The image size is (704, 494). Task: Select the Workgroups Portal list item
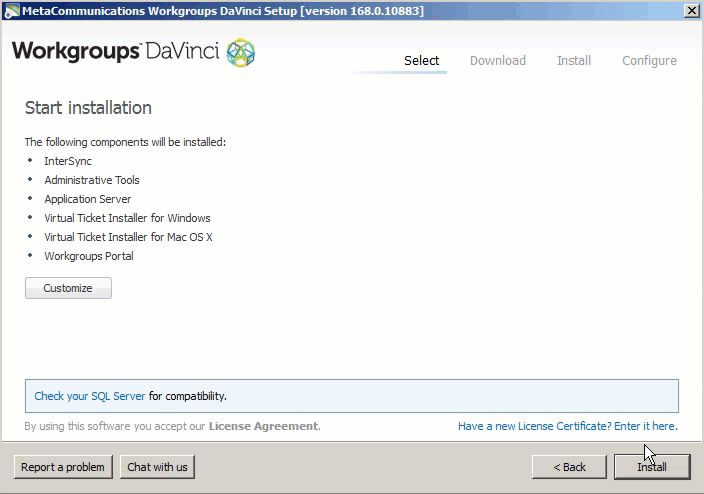[x=89, y=256]
